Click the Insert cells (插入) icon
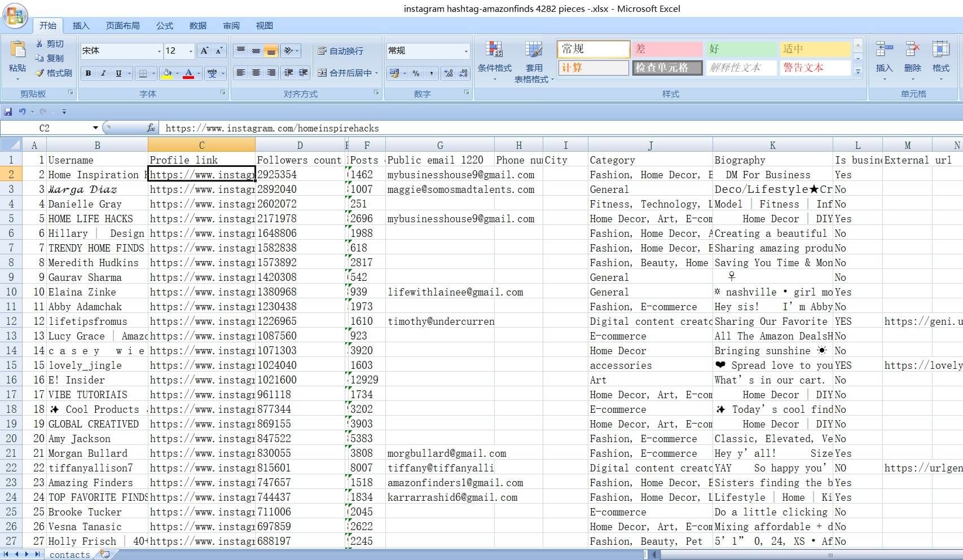This screenshot has height=560, width=963. click(884, 50)
